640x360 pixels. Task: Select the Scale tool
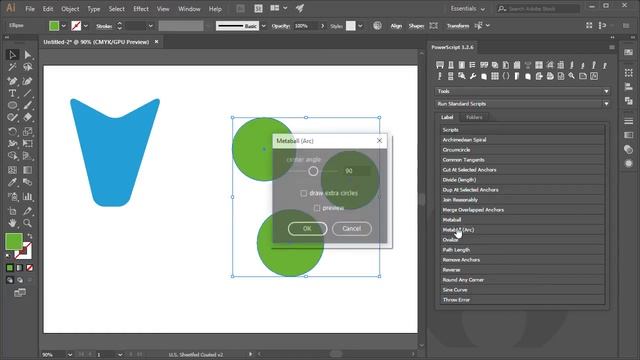pyautogui.click(x=27, y=131)
